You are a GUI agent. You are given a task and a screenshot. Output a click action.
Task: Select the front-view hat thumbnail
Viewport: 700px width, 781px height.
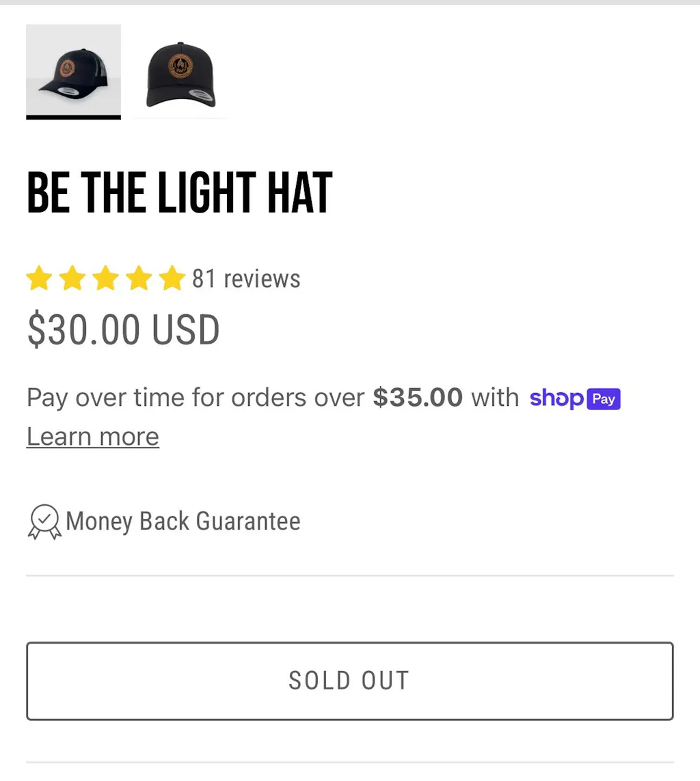point(180,74)
